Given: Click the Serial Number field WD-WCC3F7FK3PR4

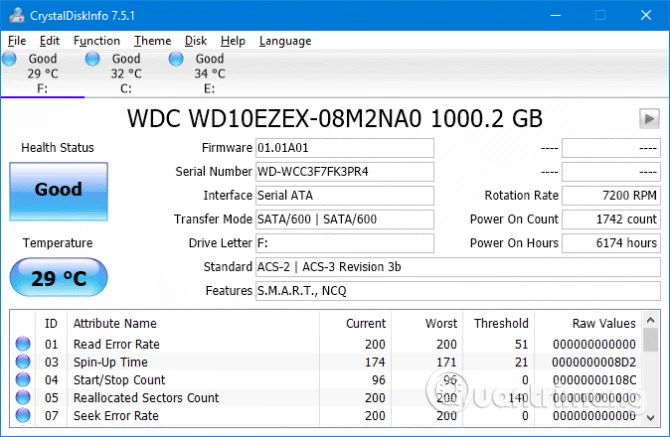Looking at the screenshot, I should tap(345, 172).
